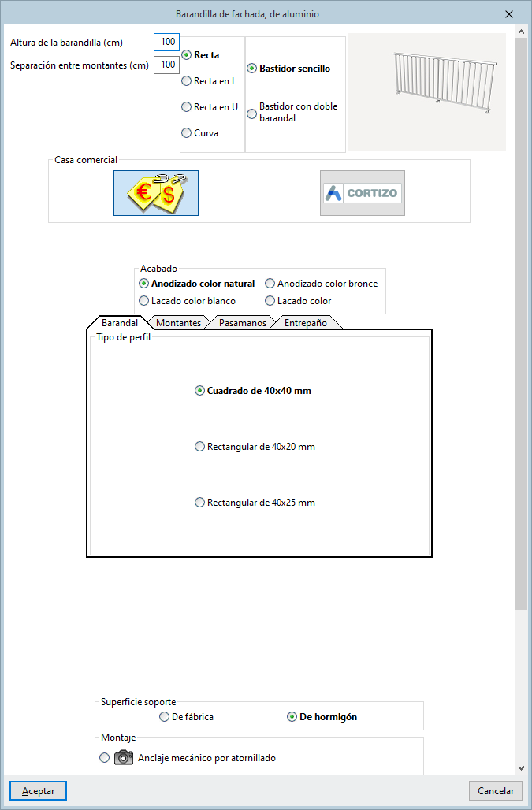532x810 pixels.
Task: Choose the CORTIZO manufacturer logo
Action: 362,193
